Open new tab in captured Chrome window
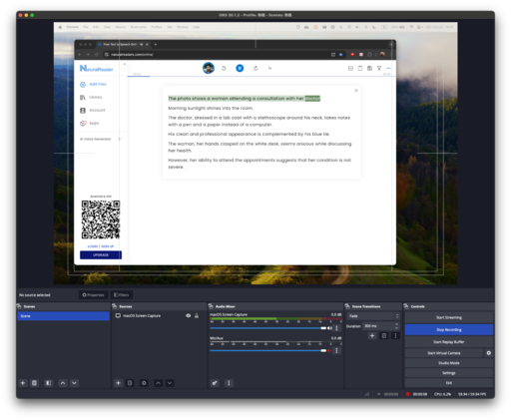Viewport: 511px width, 420px height. point(156,44)
